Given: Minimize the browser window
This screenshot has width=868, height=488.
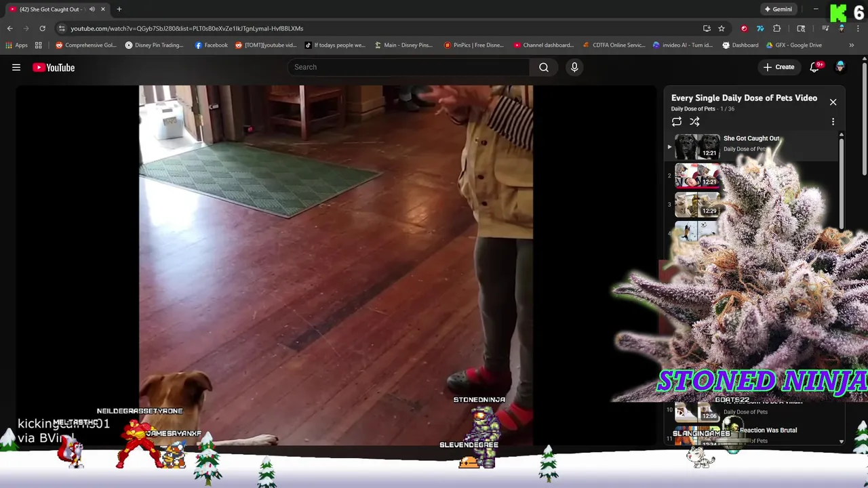Looking at the screenshot, I should pos(816,9).
